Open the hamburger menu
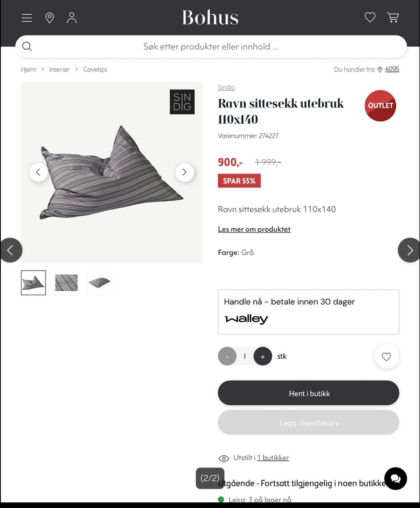The width and height of the screenshot is (420, 508). 27,18
